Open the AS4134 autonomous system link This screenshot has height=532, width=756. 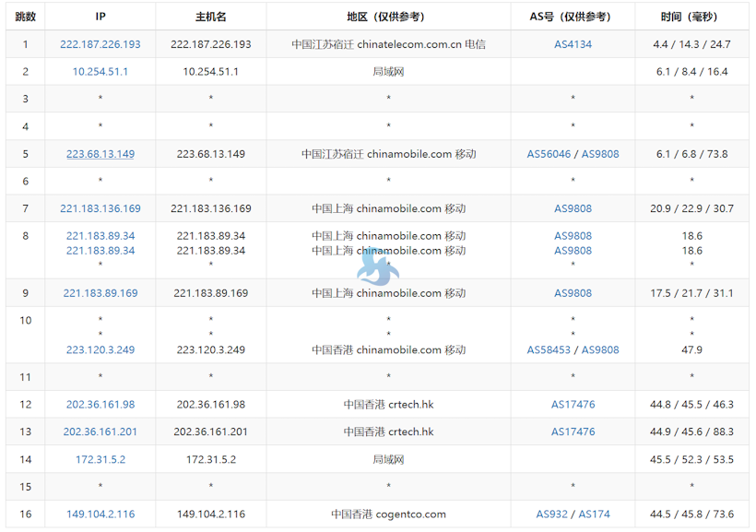pyautogui.click(x=573, y=43)
